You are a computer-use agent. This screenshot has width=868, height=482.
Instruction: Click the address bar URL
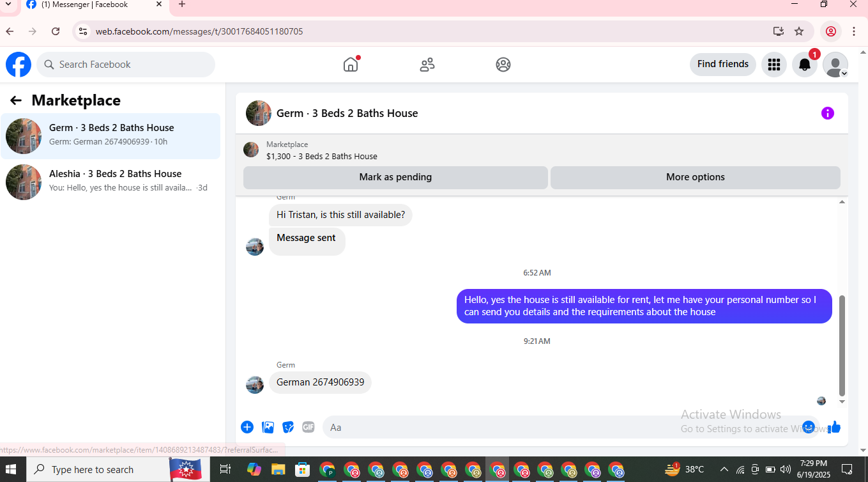pos(199,31)
